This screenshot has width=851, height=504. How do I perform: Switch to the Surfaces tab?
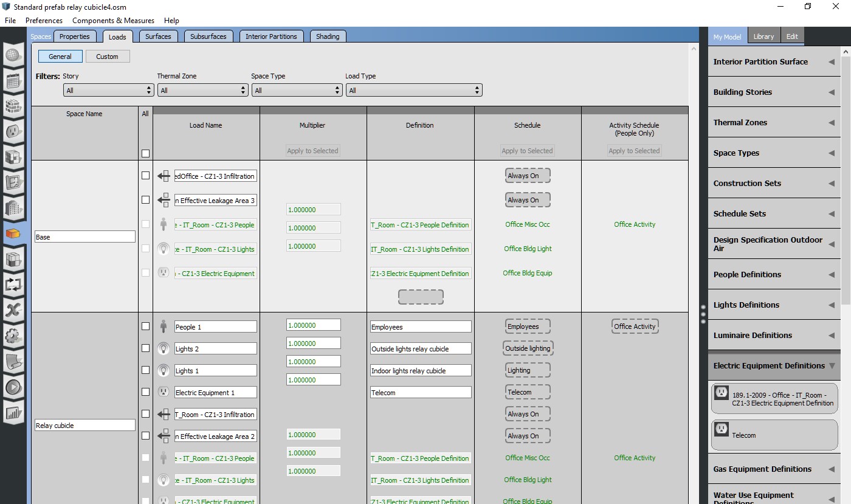(x=158, y=36)
